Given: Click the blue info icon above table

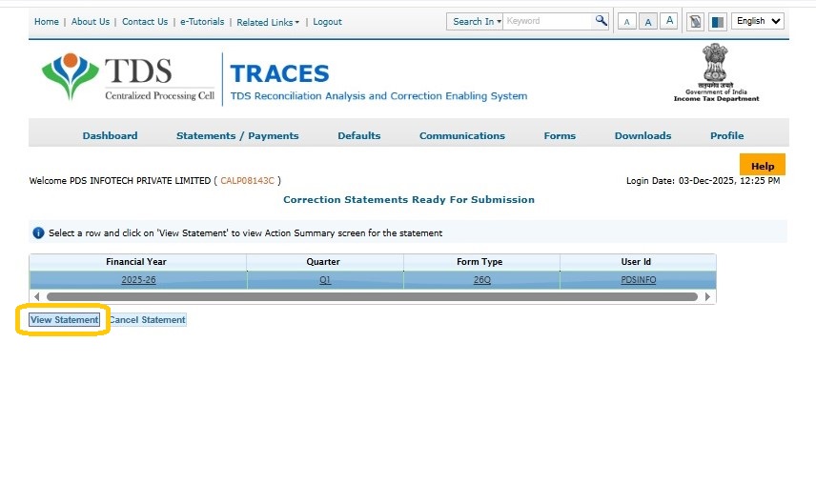Looking at the screenshot, I should (38, 232).
